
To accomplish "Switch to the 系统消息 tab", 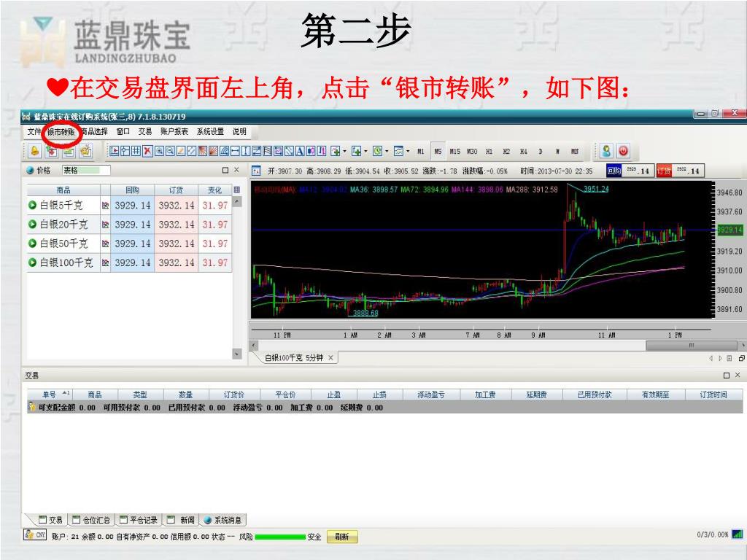I will tap(222, 520).
